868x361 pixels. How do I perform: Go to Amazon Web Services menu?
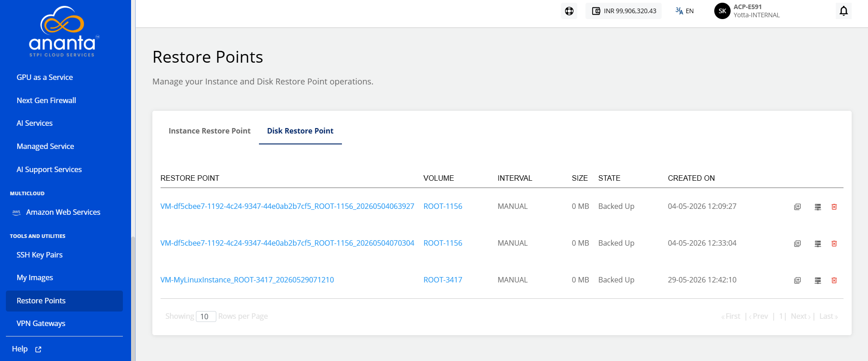click(63, 212)
